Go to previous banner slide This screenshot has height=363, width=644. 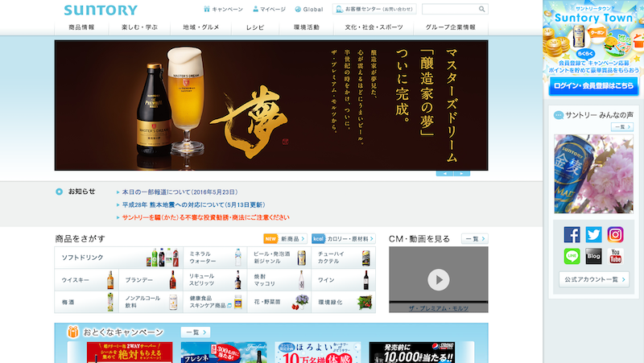pos(444,174)
